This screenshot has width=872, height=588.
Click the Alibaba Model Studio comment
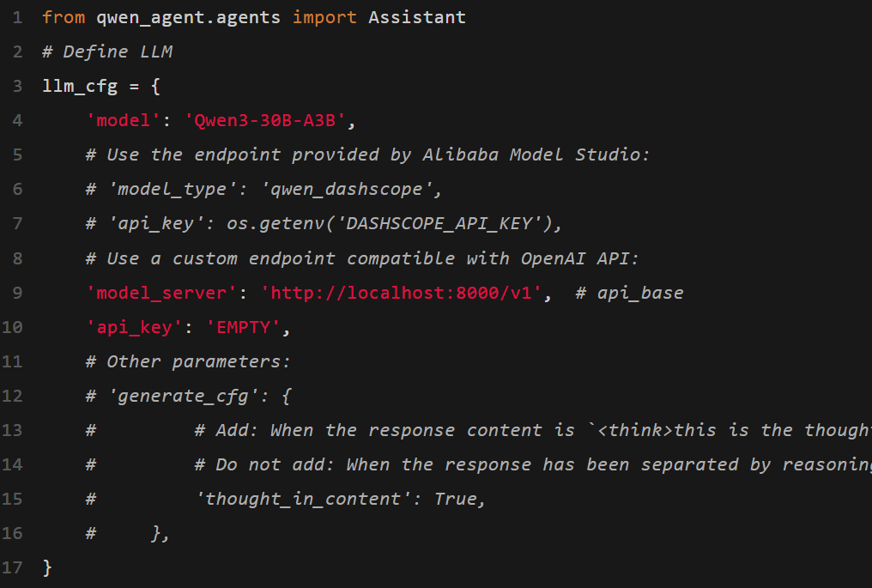point(368,155)
